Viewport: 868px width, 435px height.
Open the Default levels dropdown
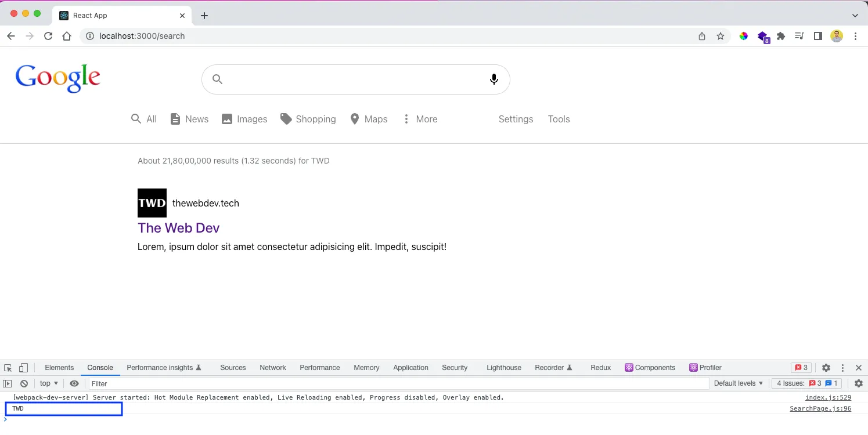(x=739, y=383)
